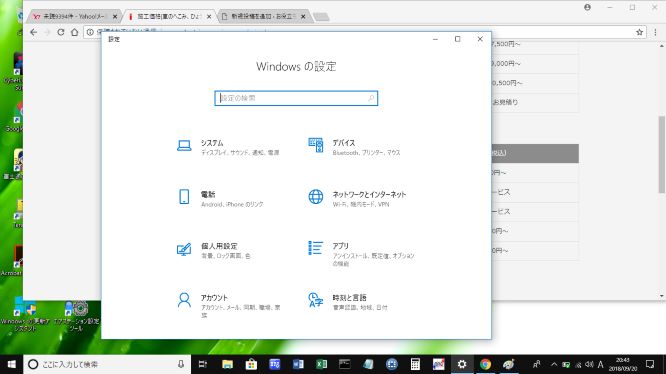Click inside the 設定の検索 search field

pyautogui.click(x=296, y=98)
